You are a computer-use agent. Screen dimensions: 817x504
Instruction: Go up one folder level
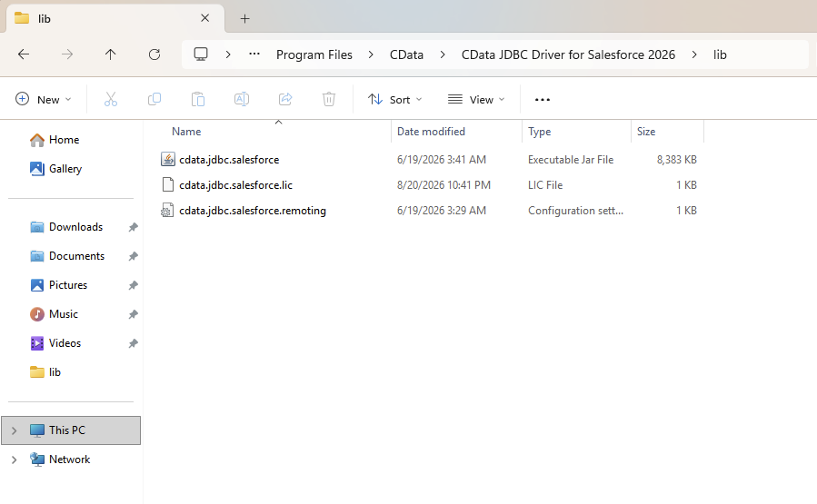click(x=111, y=54)
